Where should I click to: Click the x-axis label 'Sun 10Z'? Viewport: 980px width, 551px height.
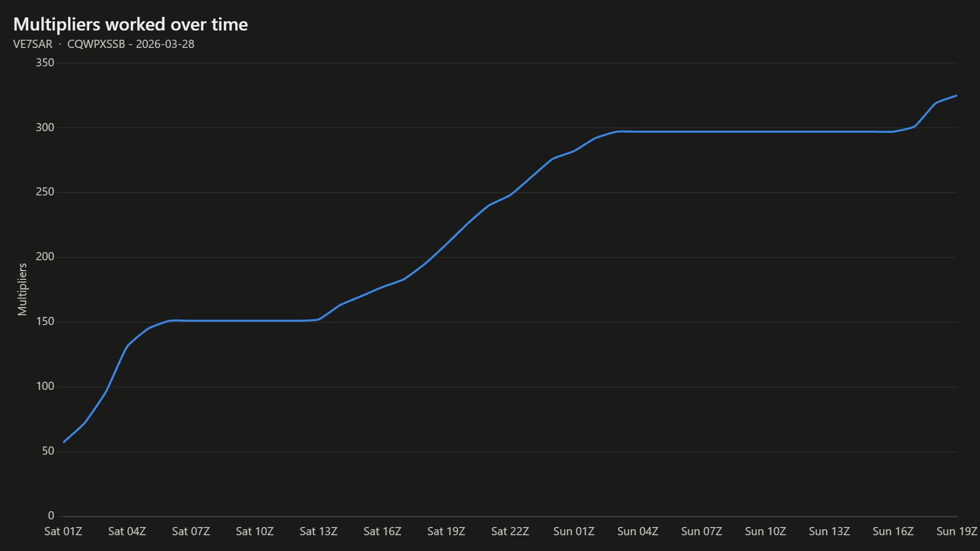tap(765, 531)
